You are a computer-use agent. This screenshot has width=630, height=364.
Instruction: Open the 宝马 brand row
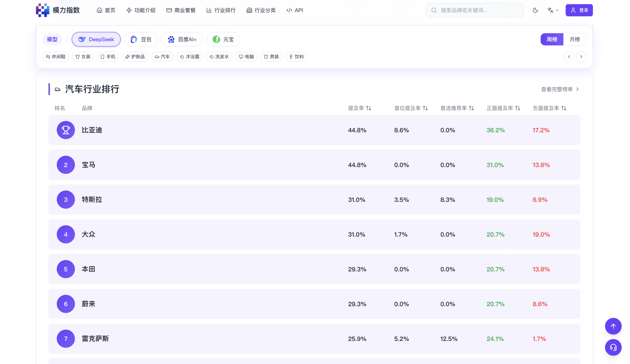[x=314, y=165]
